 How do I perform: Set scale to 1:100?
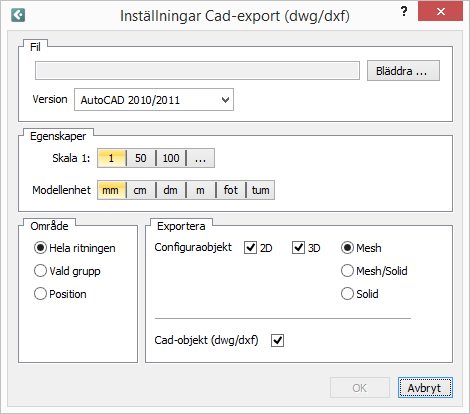point(171,158)
